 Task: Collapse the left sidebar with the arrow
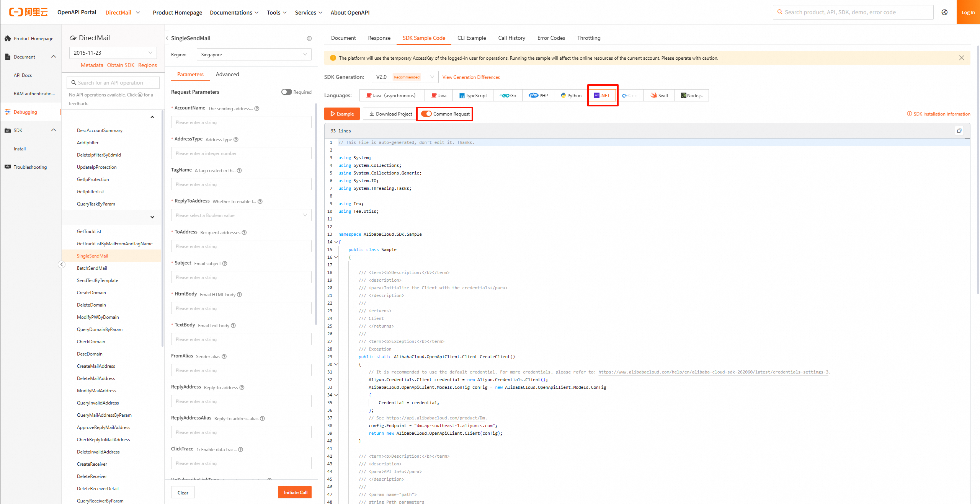pyautogui.click(x=62, y=264)
